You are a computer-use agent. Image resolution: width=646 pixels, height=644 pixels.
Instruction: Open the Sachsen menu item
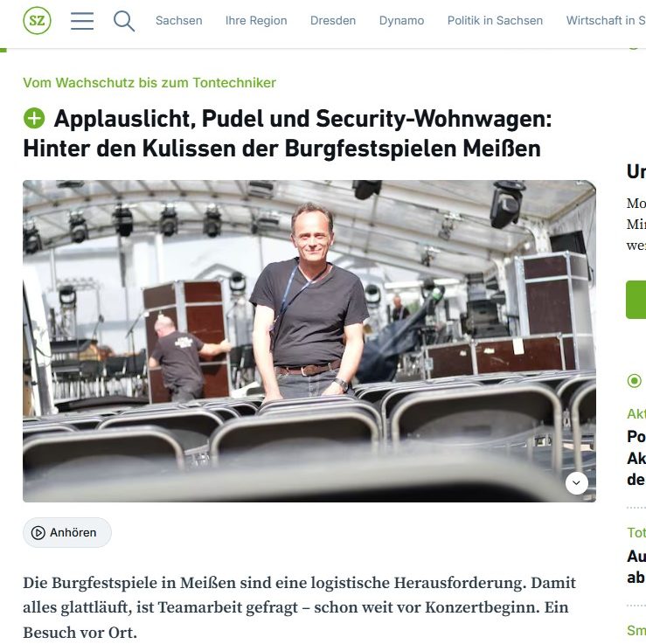(179, 21)
